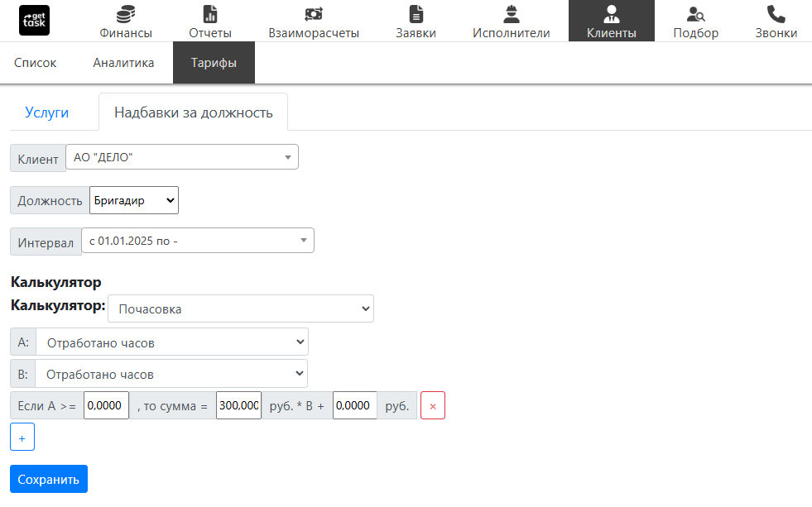Switch to the Услуги tab
This screenshot has width=812, height=507.
click(x=47, y=112)
